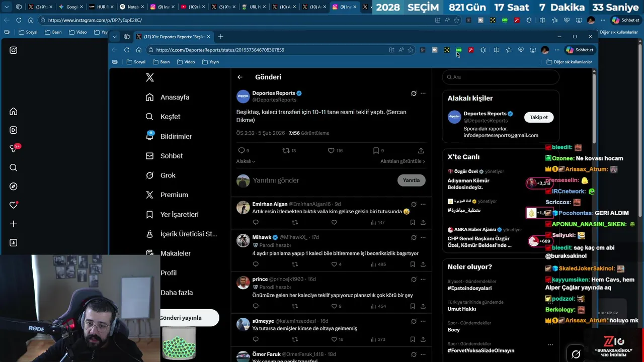This screenshot has width=644, height=362.
Task: Like the Deportes Reports post
Action: coord(331,150)
